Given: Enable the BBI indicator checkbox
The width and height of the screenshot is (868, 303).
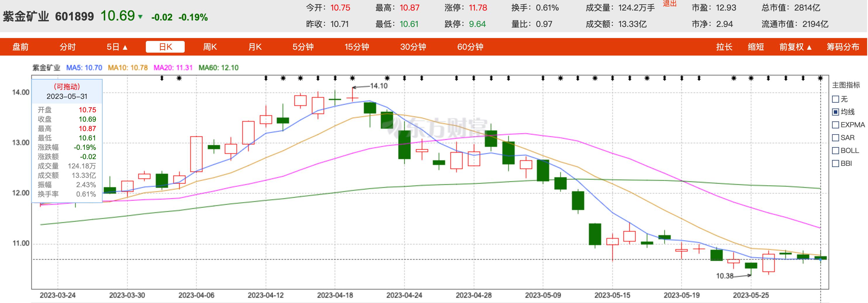Looking at the screenshot, I should 836,163.
